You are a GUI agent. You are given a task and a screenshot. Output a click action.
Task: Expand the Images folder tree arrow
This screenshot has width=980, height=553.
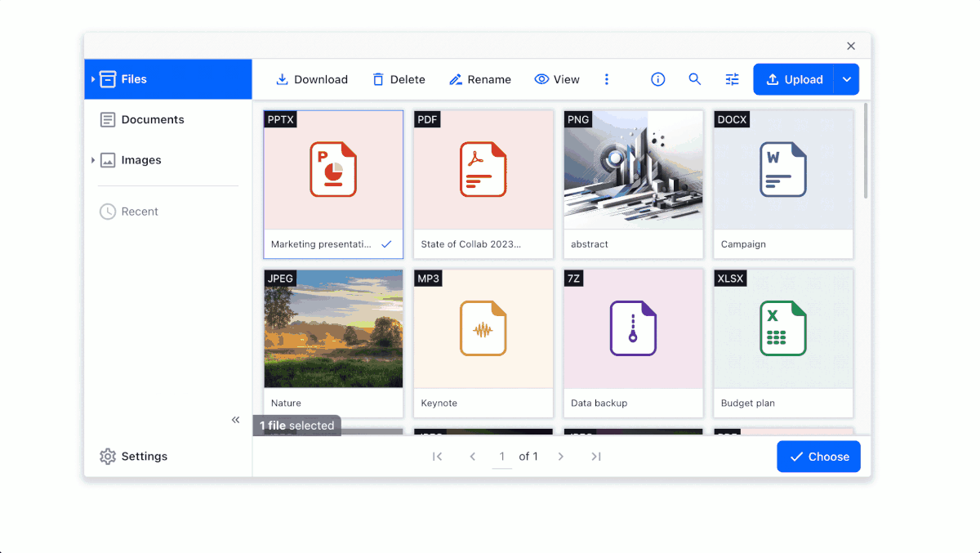[93, 160]
